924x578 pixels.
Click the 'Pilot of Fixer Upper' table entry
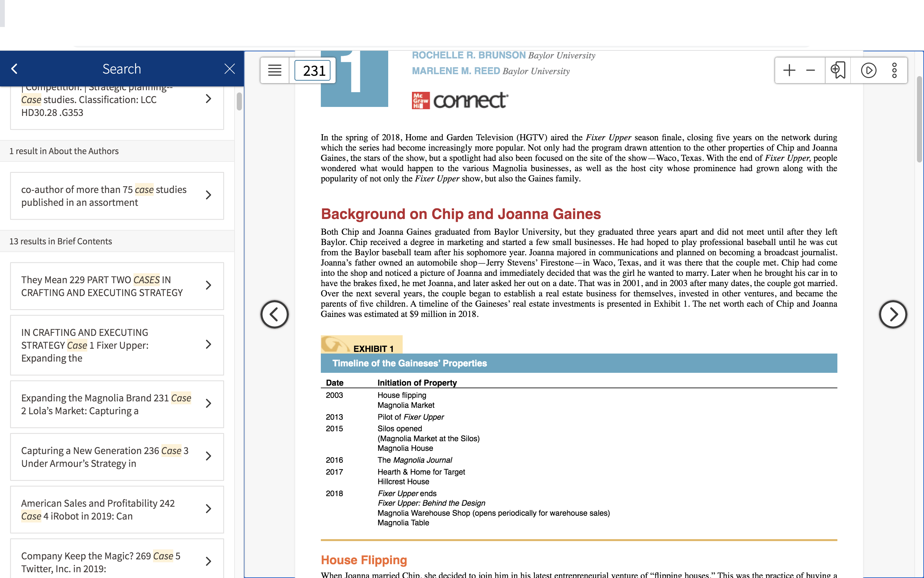(411, 417)
